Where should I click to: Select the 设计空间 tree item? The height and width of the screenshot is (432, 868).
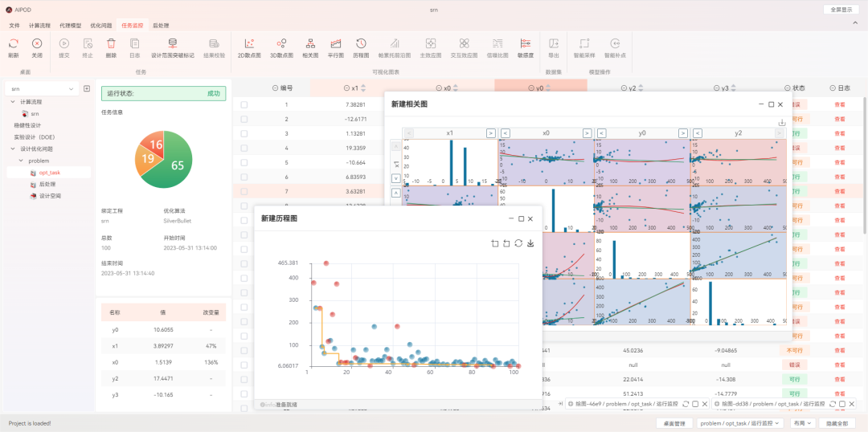point(50,195)
